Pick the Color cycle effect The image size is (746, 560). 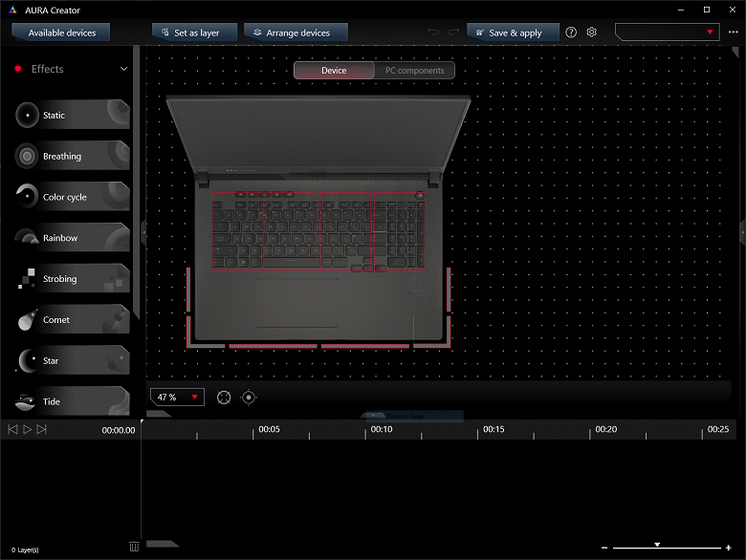[x=73, y=196]
